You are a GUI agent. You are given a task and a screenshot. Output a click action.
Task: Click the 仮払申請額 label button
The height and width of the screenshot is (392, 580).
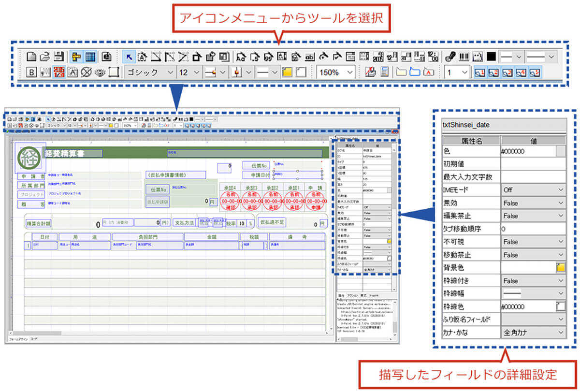pos(158,202)
